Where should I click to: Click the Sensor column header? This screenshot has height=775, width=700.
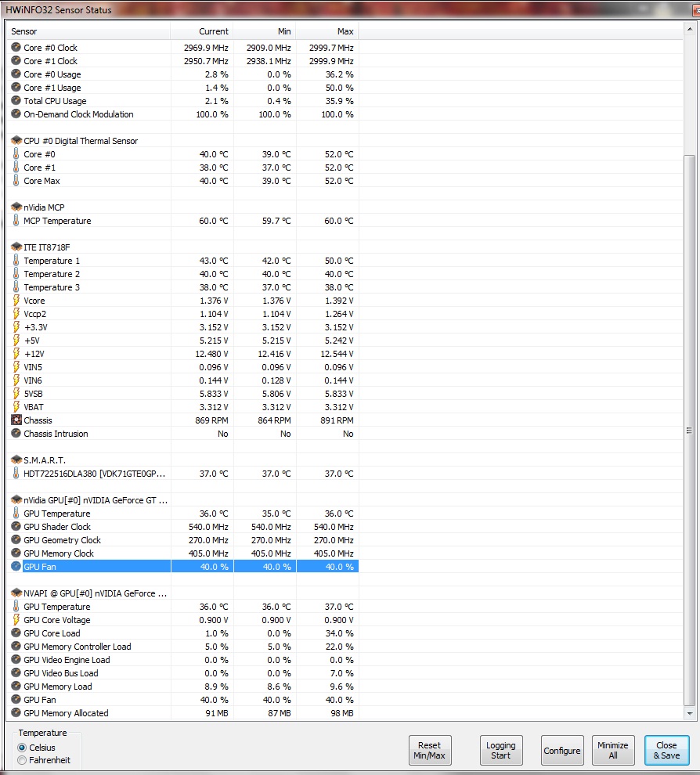coord(89,31)
